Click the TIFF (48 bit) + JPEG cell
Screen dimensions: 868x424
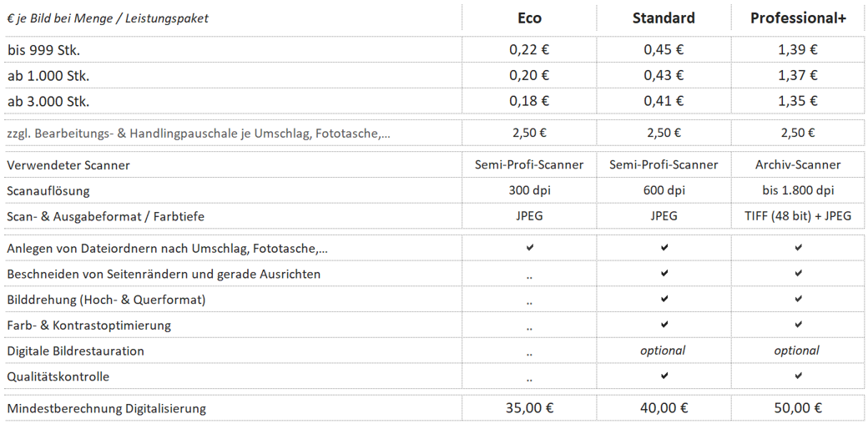tap(798, 216)
